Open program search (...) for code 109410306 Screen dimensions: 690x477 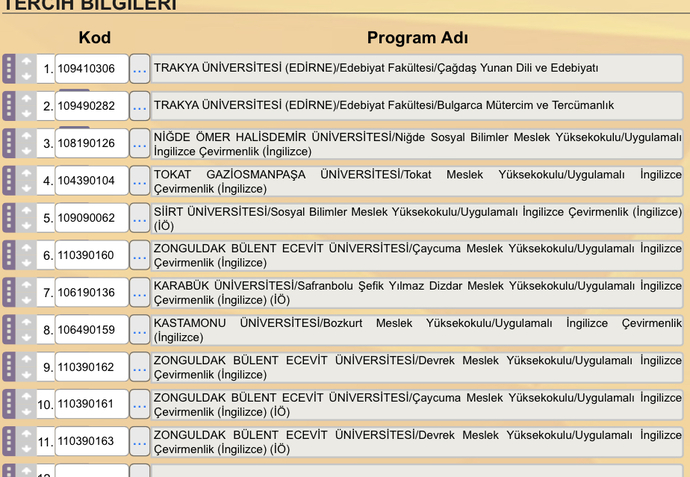pyautogui.click(x=139, y=69)
